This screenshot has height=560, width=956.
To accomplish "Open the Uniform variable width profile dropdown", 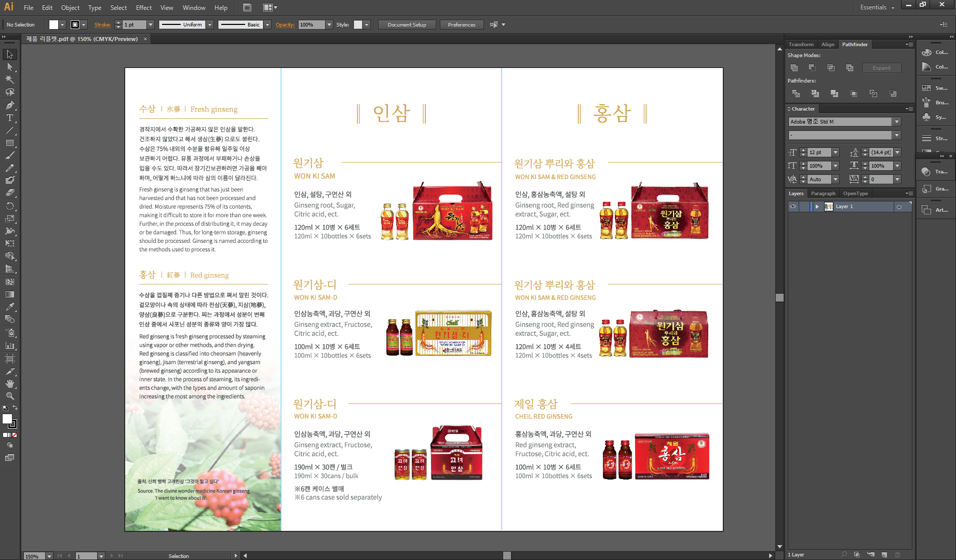I will click(x=210, y=24).
